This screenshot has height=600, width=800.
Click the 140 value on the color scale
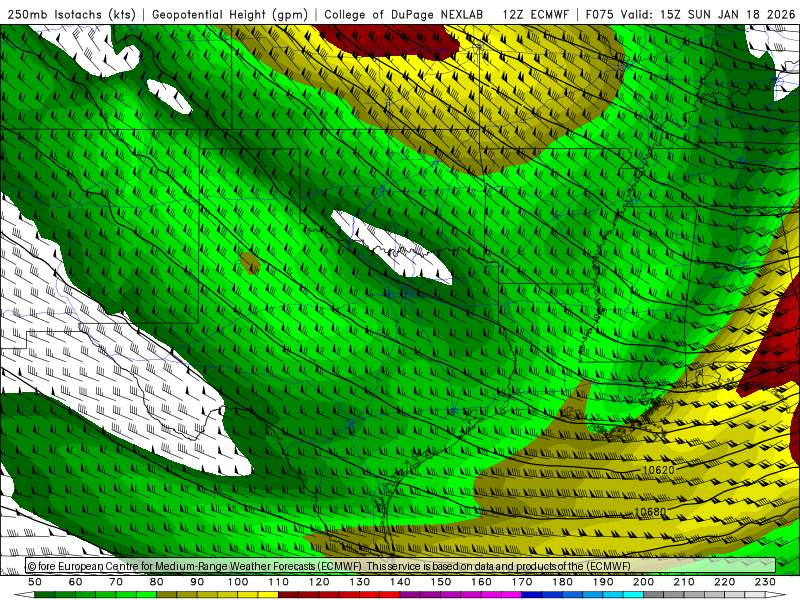coord(400,582)
